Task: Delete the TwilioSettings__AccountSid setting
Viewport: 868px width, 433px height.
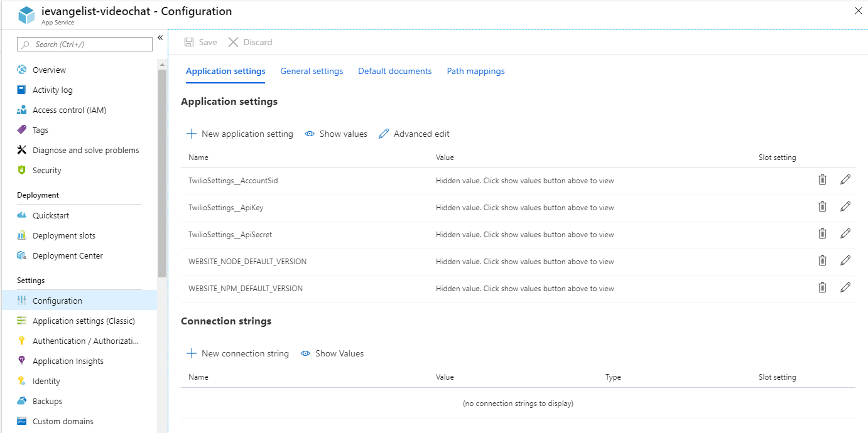Action: click(x=822, y=179)
